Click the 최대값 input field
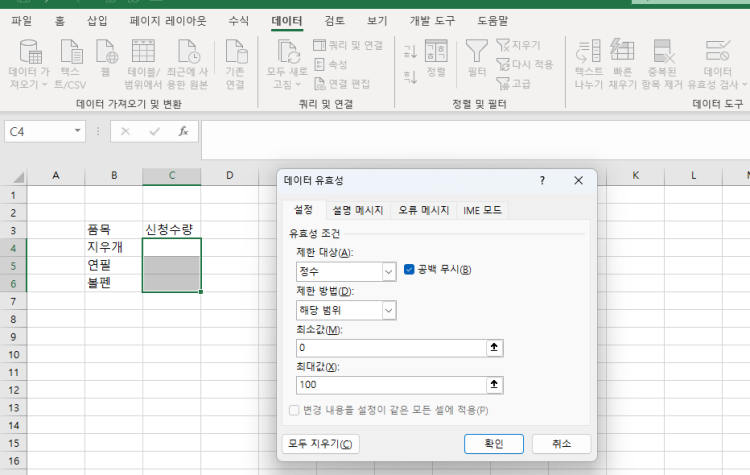Image resolution: width=750 pixels, height=475 pixels. 391,385
